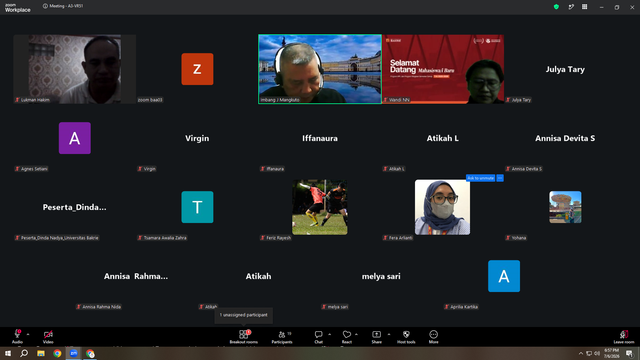Click Feriz Rayesh's soccer profile picture
The image size is (640, 360).
point(320,207)
